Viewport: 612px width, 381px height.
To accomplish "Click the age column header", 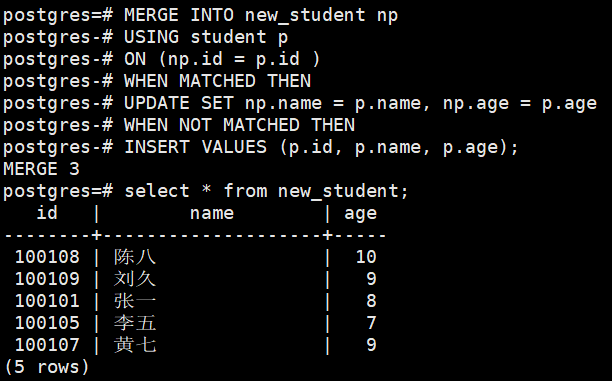I will tap(361, 215).
